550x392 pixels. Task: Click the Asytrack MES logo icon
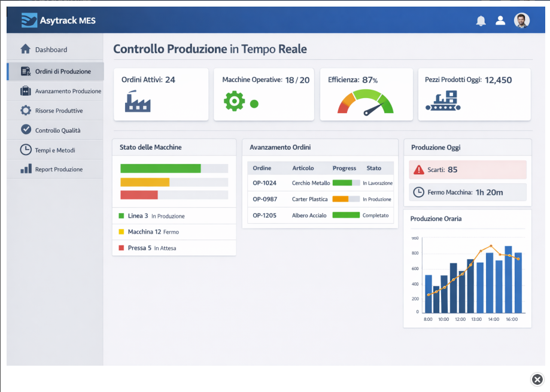(x=29, y=20)
